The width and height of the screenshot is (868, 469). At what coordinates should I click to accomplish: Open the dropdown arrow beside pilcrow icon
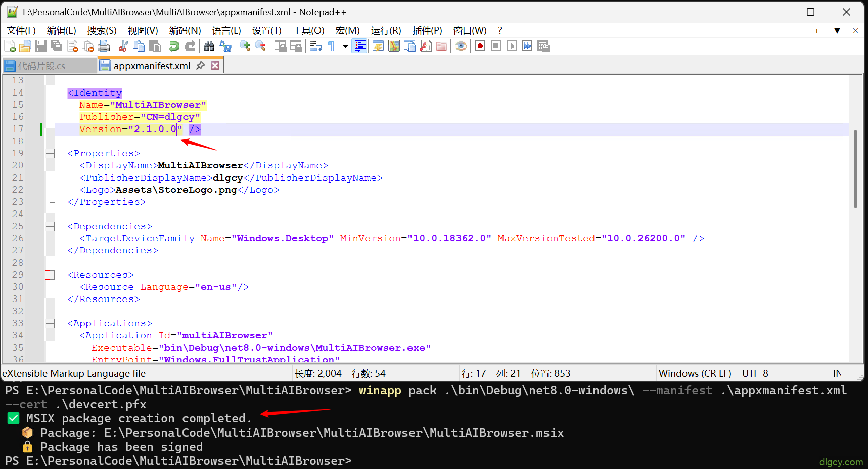(345, 46)
